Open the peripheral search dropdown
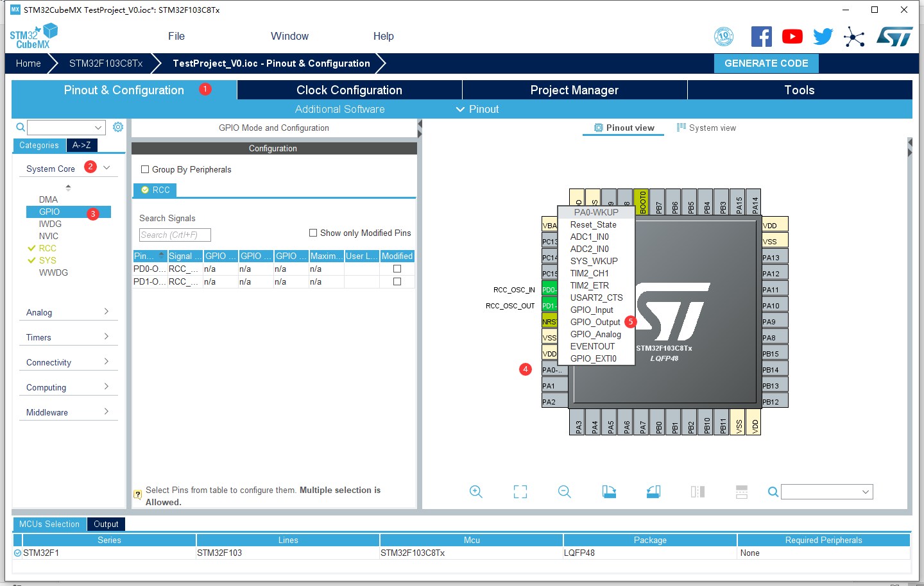 [98, 127]
